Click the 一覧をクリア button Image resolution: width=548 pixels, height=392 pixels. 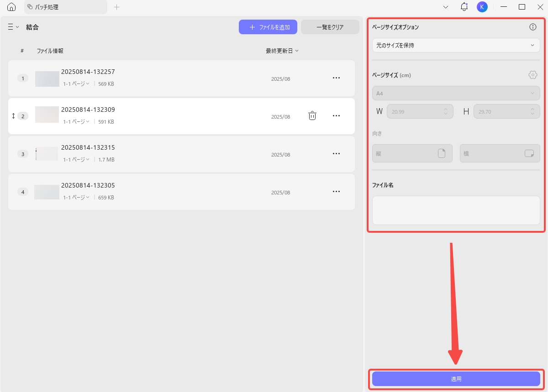tap(330, 27)
